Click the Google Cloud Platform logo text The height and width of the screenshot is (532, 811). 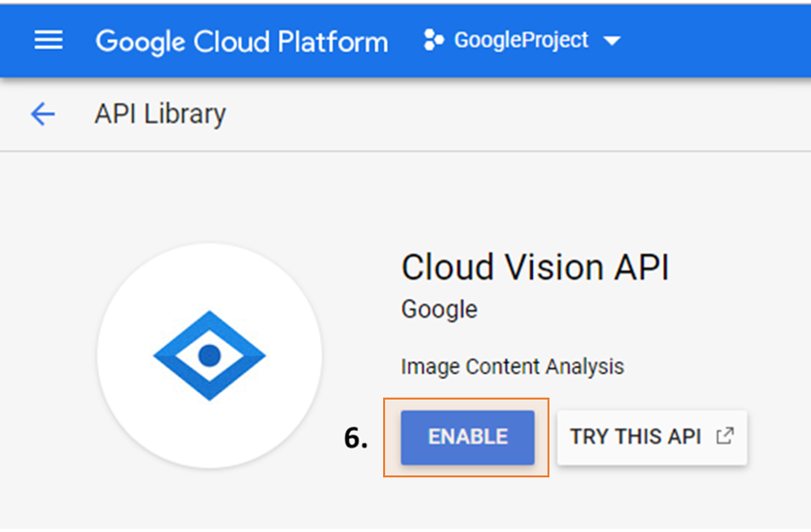(242, 41)
